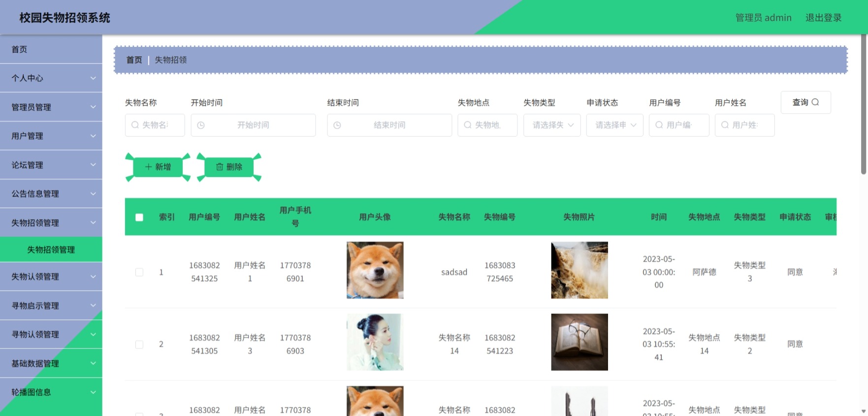Click the 失物名称 14 cell in row 2

(x=454, y=344)
